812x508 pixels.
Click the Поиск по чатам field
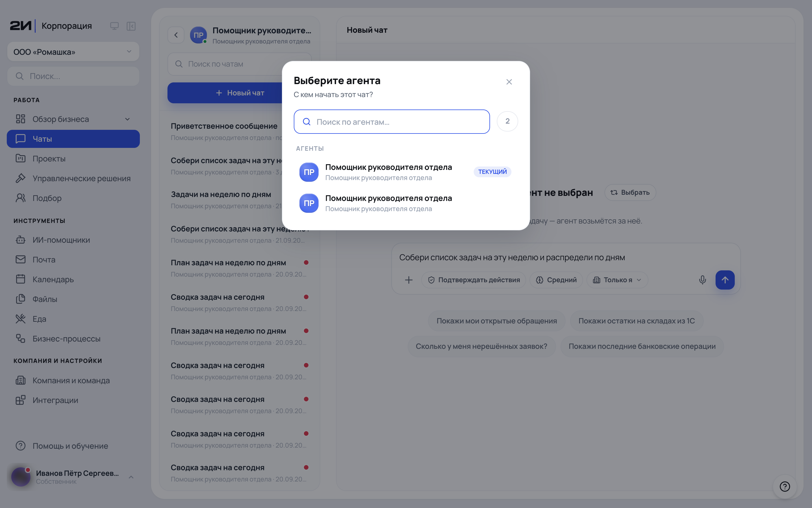239,64
